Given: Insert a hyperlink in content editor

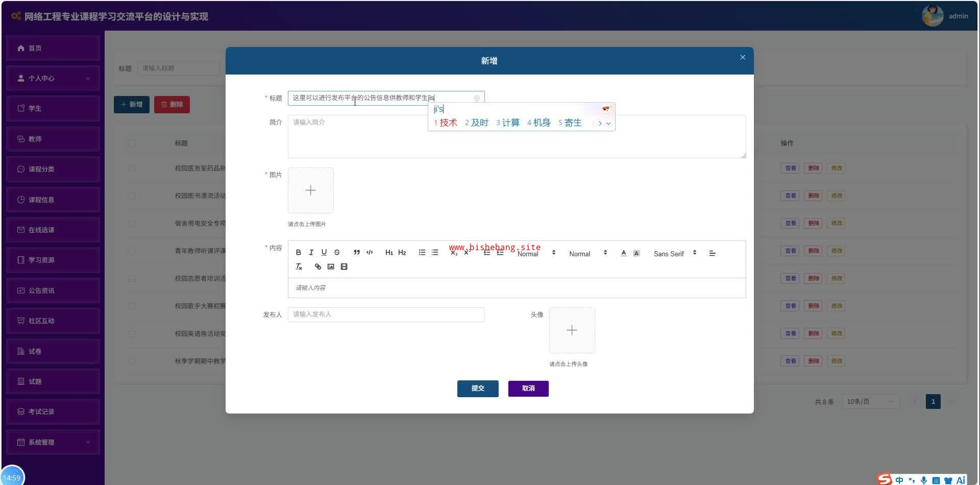Looking at the screenshot, I should (x=318, y=266).
